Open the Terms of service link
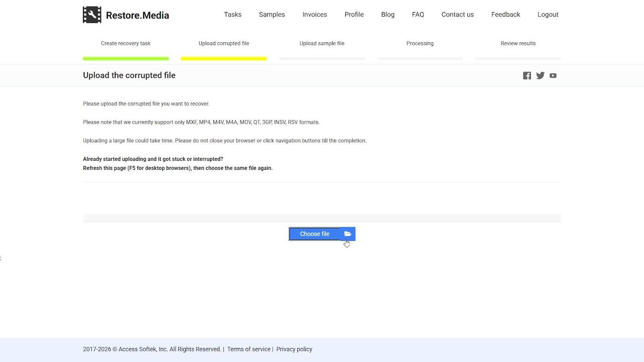Viewport: 644px width, 362px height. 249,349
